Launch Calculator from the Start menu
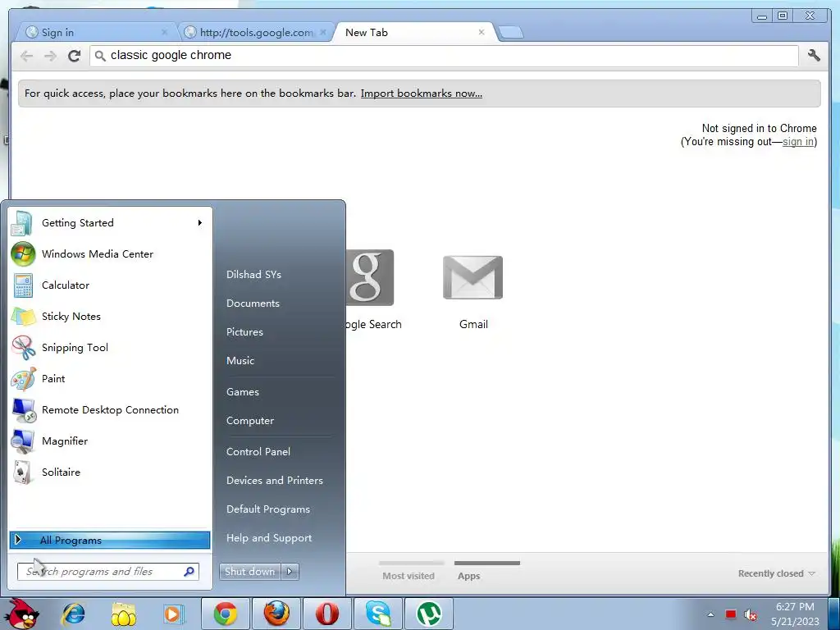The width and height of the screenshot is (840, 630). [x=110, y=285]
